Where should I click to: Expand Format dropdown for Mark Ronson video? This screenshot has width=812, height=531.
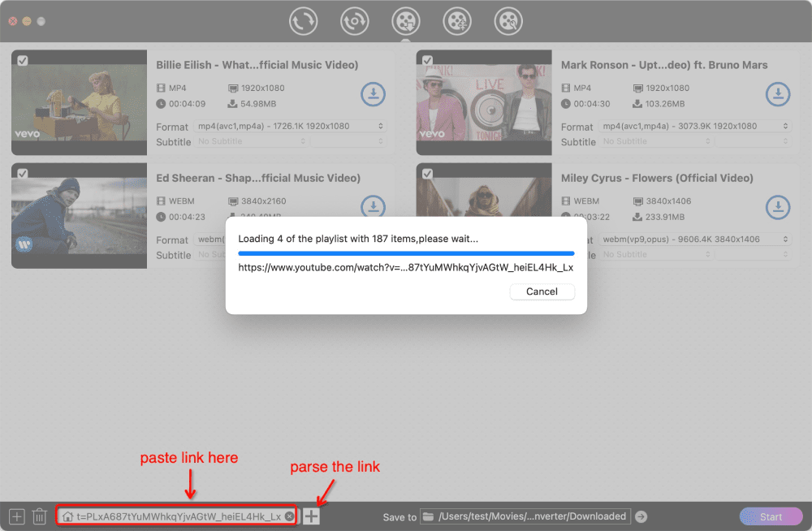[x=695, y=127]
